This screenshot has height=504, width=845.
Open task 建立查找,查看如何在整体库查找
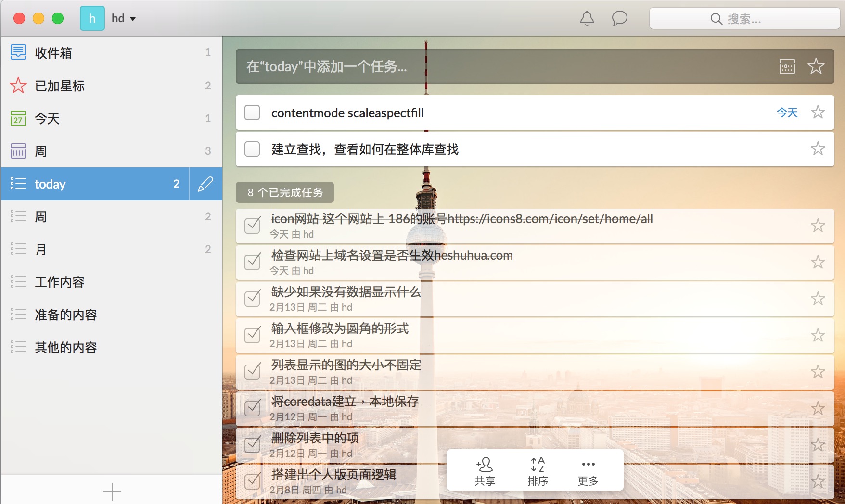point(365,149)
